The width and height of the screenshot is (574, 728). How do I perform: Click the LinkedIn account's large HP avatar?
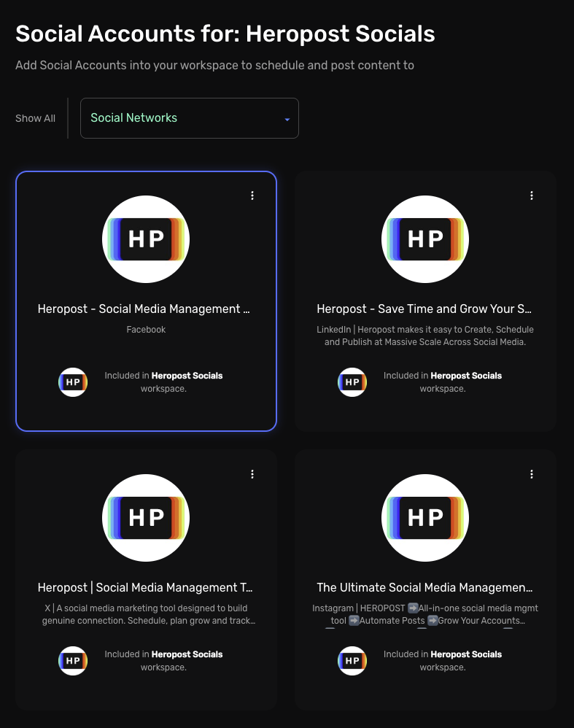coord(425,239)
